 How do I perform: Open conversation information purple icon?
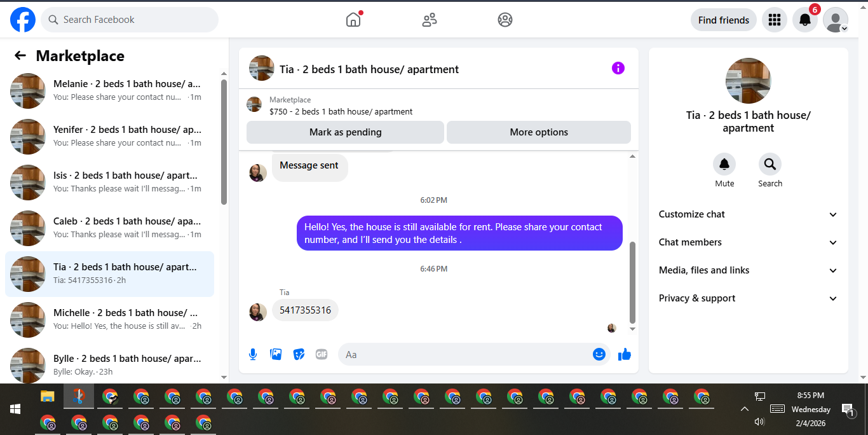(618, 68)
